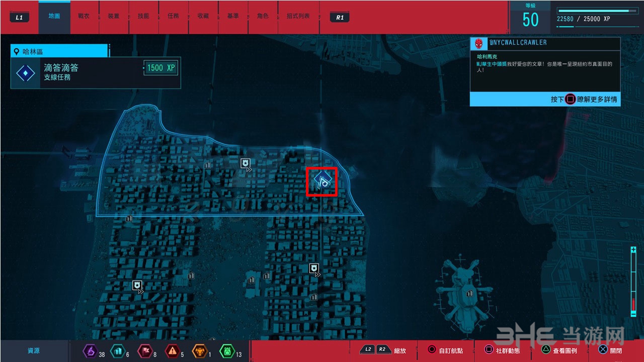Click the 哈利馬克 poster name
The width and height of the screenshot is (644, 362).
click(x=487, y=57)
